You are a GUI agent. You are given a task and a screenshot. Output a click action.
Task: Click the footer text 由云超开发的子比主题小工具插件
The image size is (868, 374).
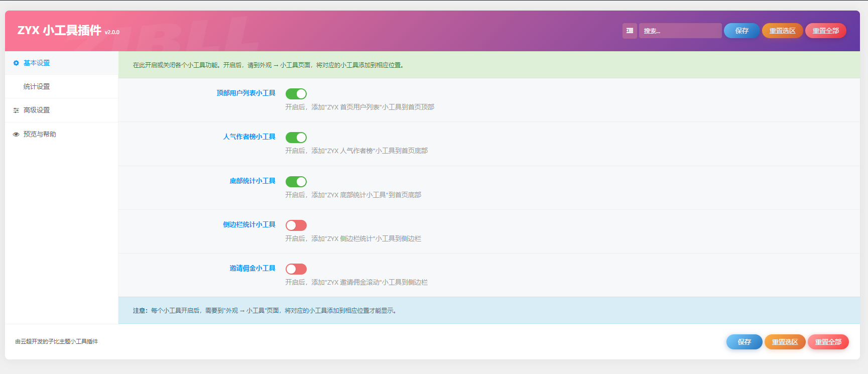pyautogui.click(x=57, y=341)
